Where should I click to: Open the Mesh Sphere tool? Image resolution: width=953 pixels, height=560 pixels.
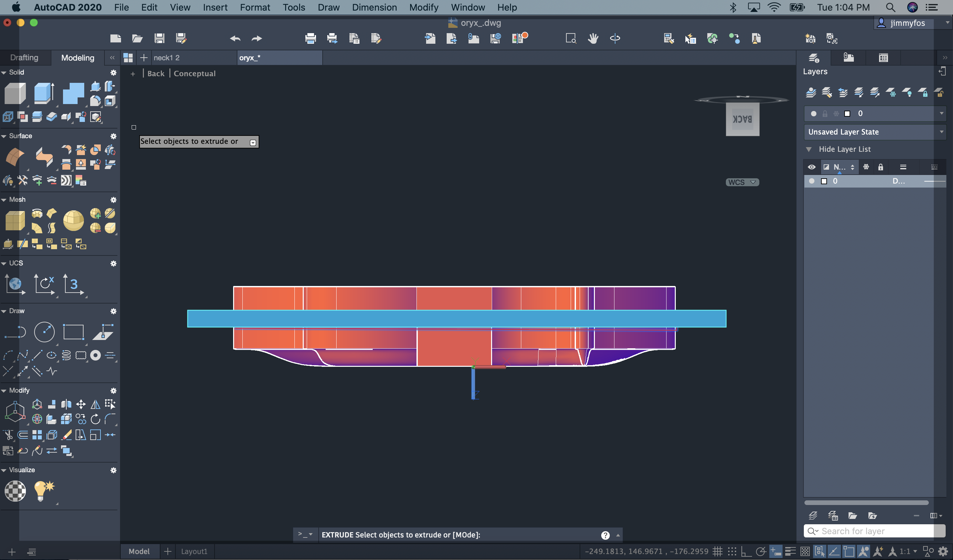pyautogui.click(x=74, y=221)
